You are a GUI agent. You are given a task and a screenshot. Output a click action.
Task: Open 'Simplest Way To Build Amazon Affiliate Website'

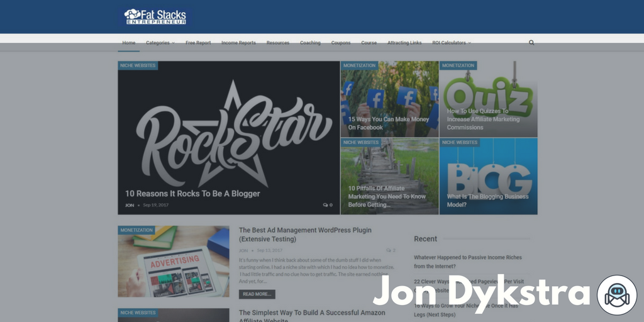coord(312,315)
